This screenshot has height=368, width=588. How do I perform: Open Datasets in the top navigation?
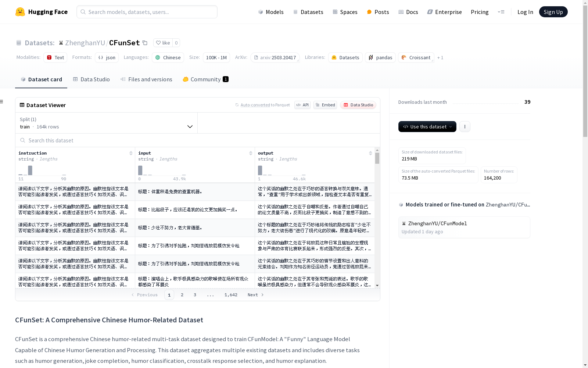pos(308,12)
